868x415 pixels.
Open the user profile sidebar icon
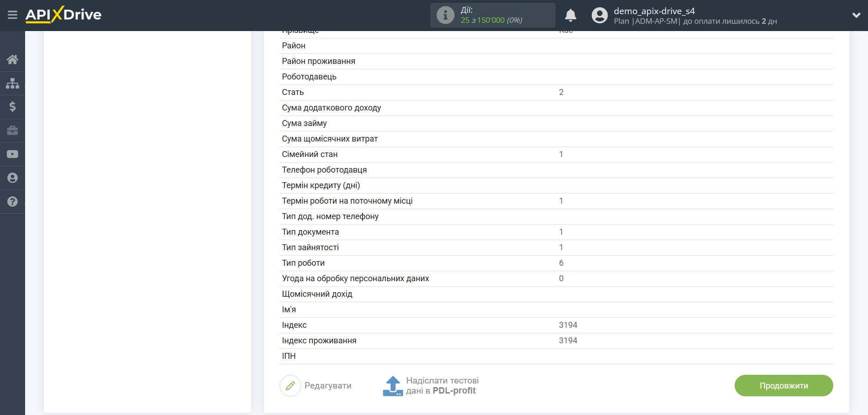click(x=12, y=178)
